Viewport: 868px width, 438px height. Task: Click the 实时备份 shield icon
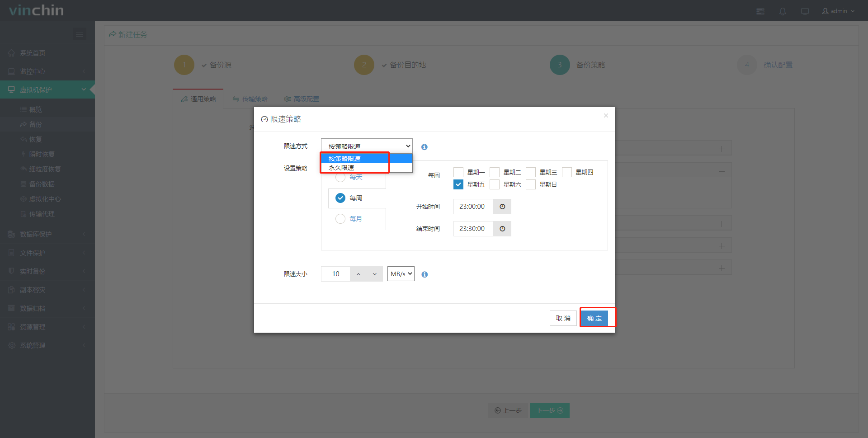pos(12,271)
